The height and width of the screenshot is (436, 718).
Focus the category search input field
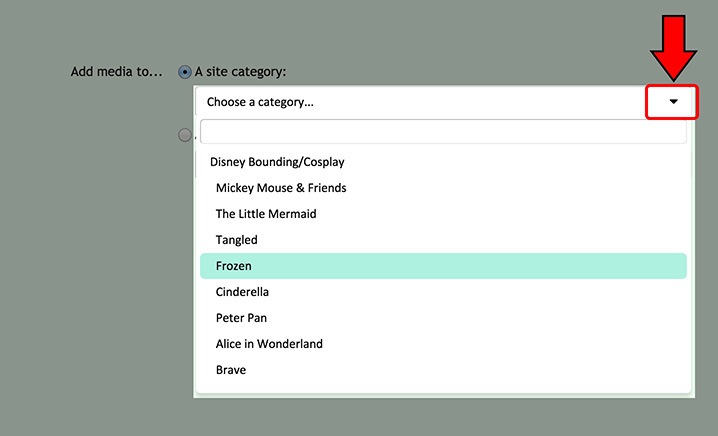443,132
